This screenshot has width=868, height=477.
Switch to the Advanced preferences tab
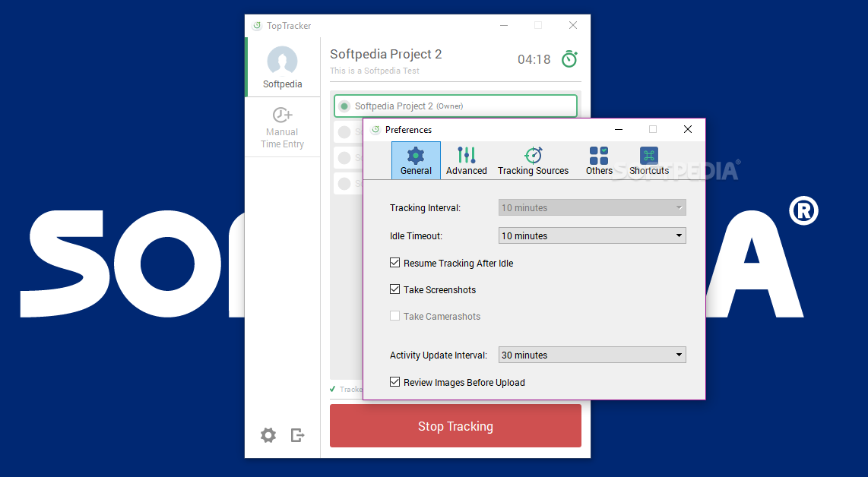466,160
